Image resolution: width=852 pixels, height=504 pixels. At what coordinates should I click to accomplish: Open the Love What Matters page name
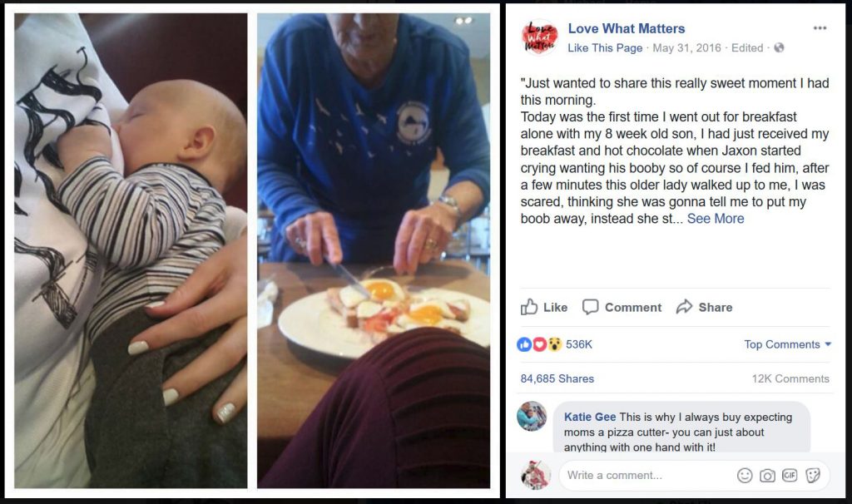626,28
